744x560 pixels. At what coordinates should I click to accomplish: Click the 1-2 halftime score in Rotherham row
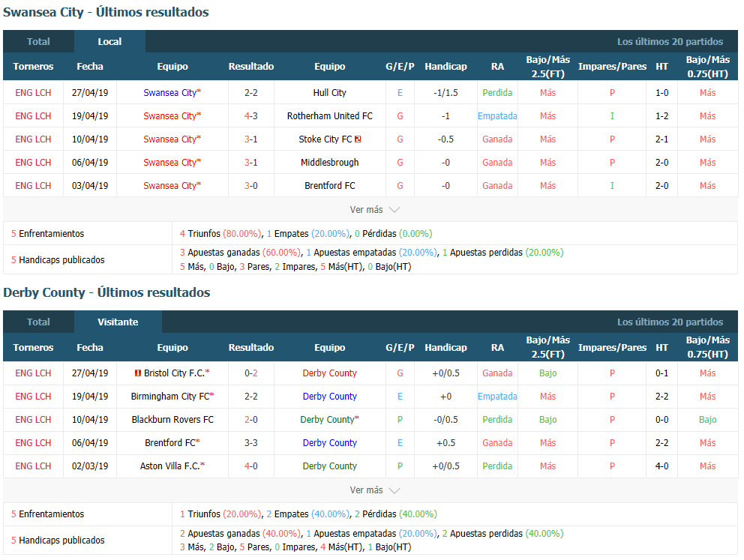point(662,116)
